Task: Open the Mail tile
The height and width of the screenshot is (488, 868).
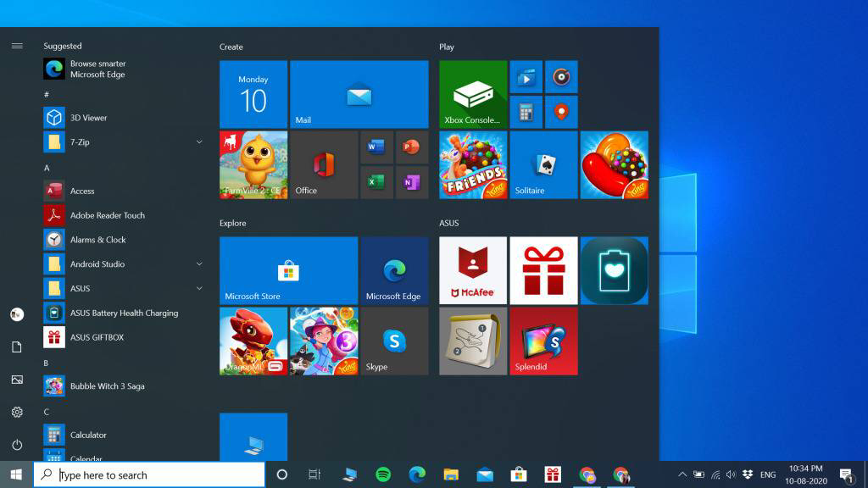Action: click(x=359, y=95)
